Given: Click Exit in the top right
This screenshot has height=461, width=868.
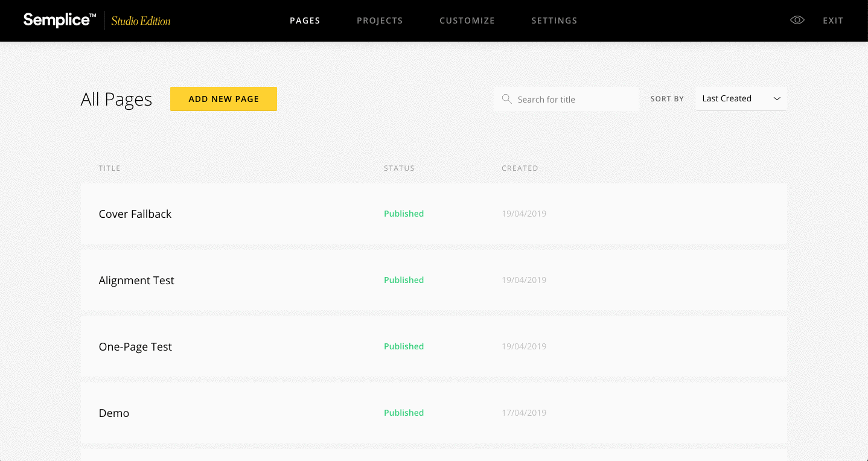Looking at the screenshot, I should (x=833, y=20).
